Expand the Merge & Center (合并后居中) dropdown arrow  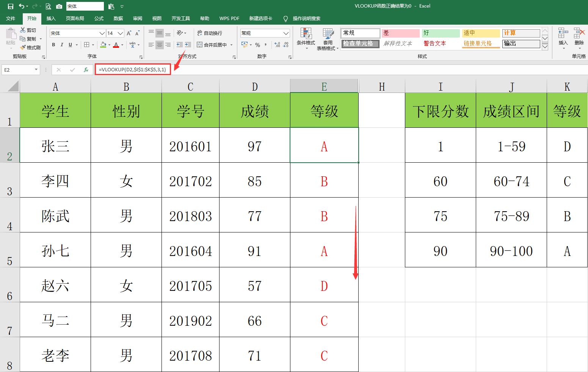[x=231, y=45]
